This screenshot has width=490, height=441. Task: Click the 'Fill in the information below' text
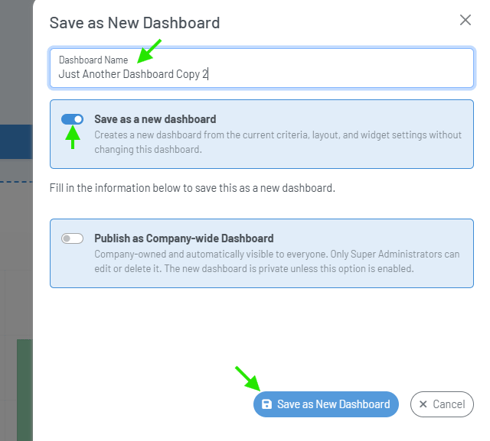[192, 188]
